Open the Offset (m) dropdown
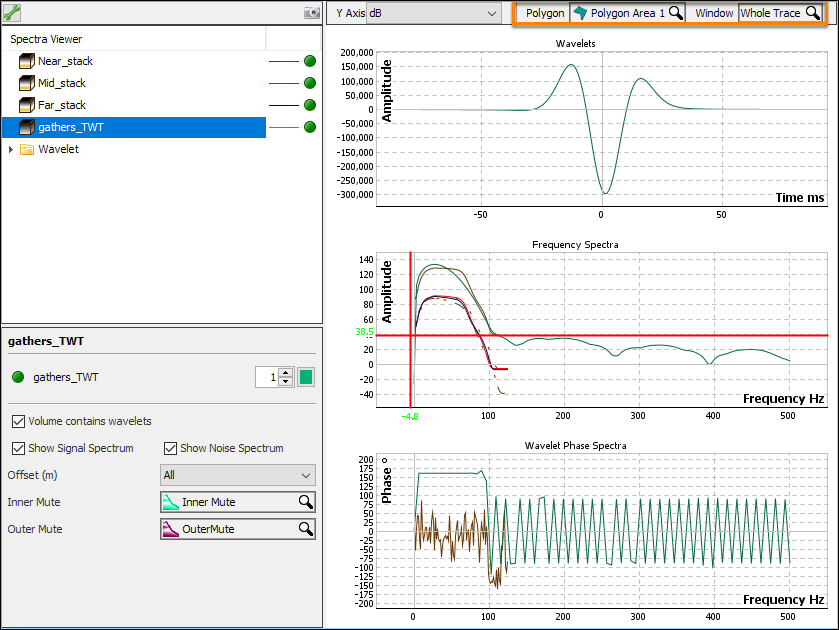 click(x=237, y=475)
